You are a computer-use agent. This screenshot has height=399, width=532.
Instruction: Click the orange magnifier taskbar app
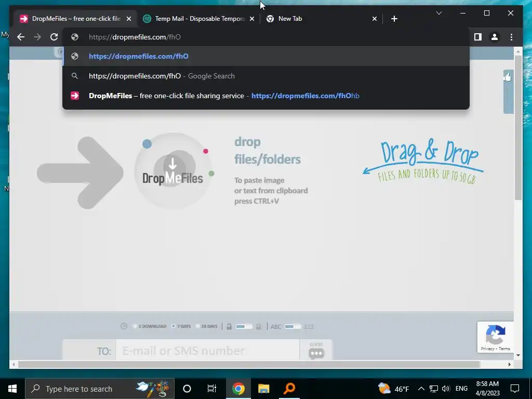[x=289, y=389]
